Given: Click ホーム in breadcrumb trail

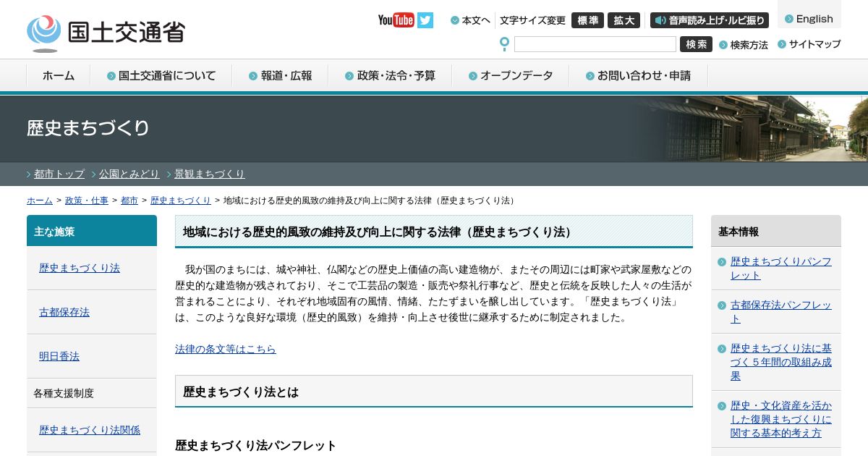Looking at the screenshot, I should (40, 200).
